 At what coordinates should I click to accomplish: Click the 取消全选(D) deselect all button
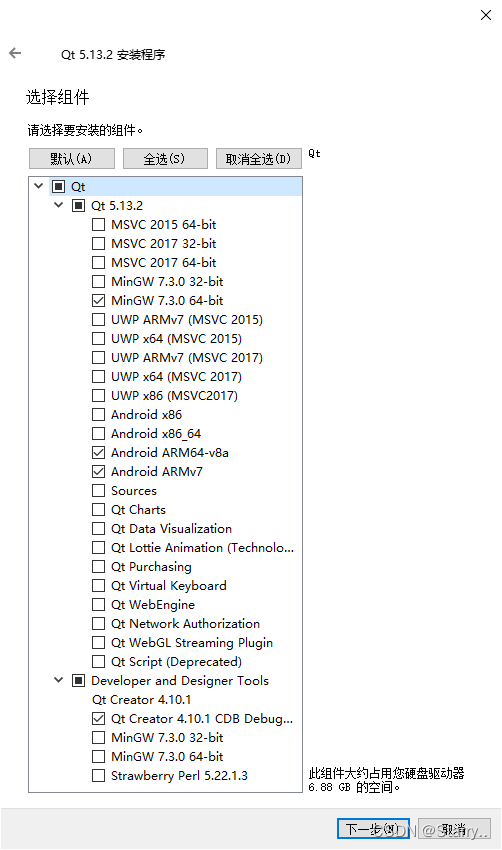coord(259,159)
